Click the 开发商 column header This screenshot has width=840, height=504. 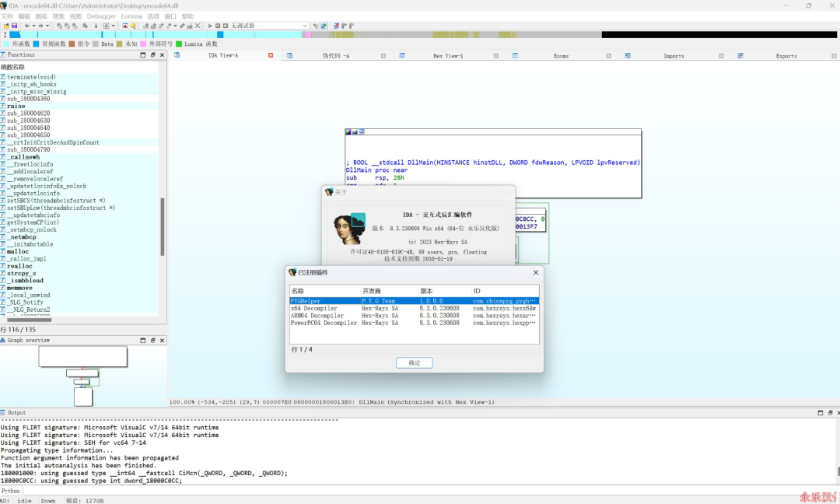389,291
